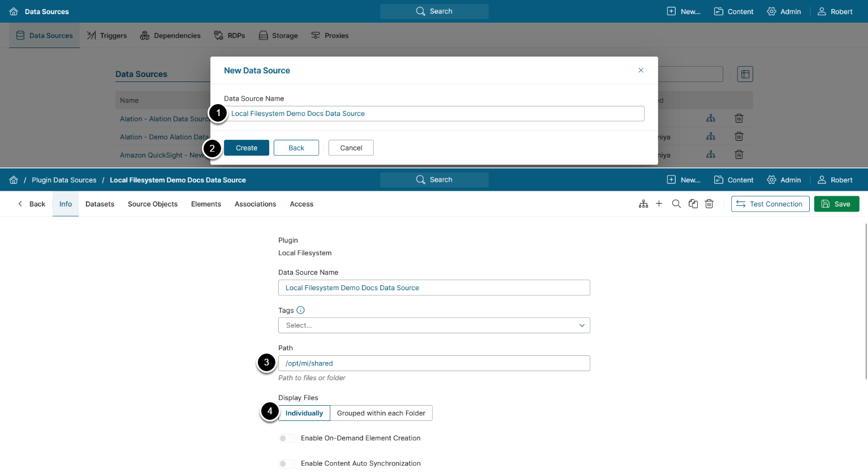Click the Path input field
Viewport: 868px width, 473px height.
point(434,363)
